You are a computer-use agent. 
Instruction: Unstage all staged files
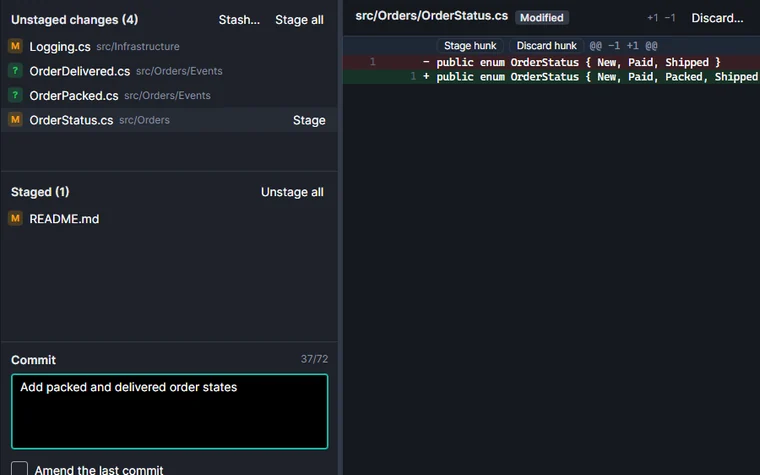(292, 192)
